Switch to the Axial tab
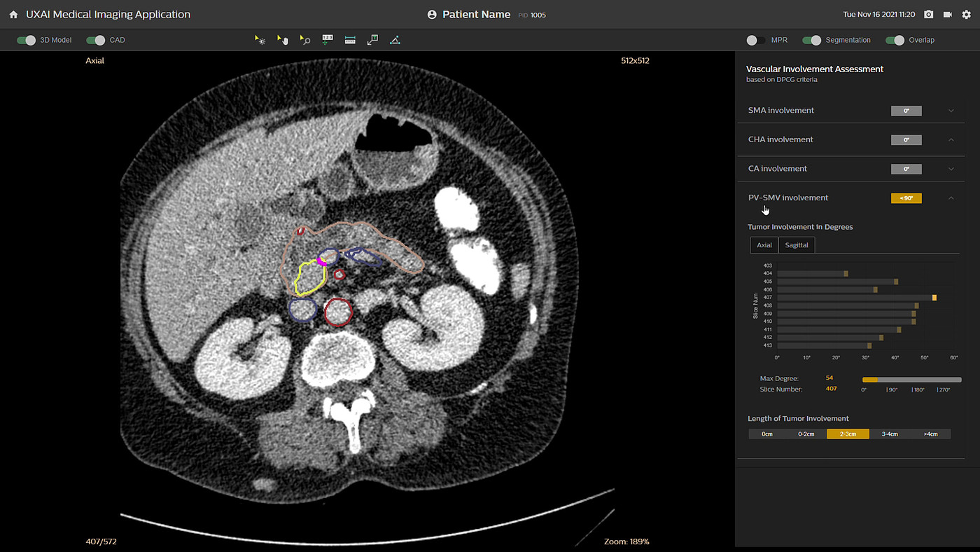 pos(764,245)
